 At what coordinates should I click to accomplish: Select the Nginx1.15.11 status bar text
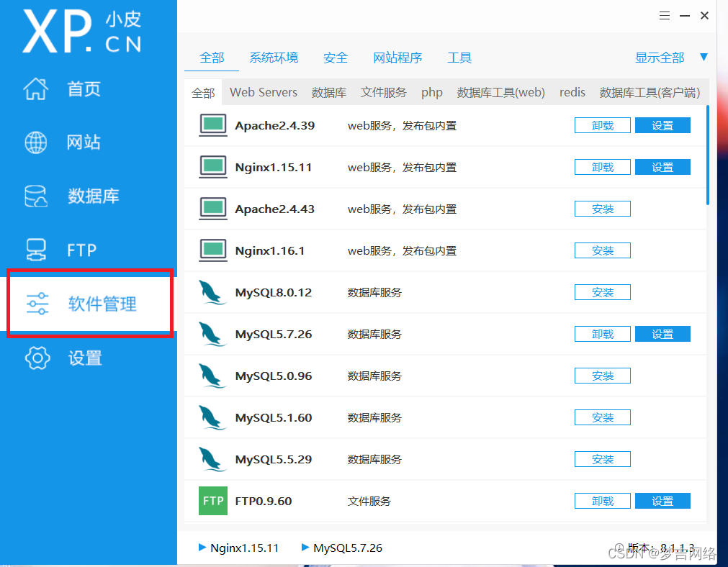pos(244,548)
